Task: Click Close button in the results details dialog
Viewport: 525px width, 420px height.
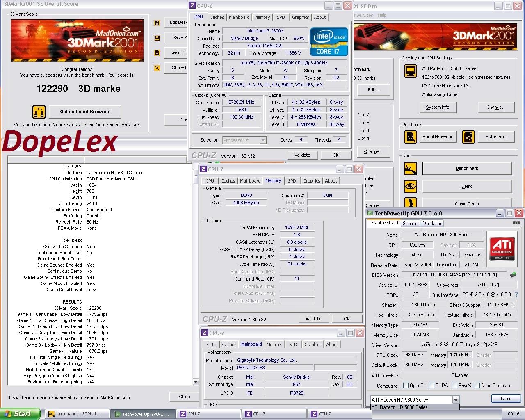Action: click(185, 397)
